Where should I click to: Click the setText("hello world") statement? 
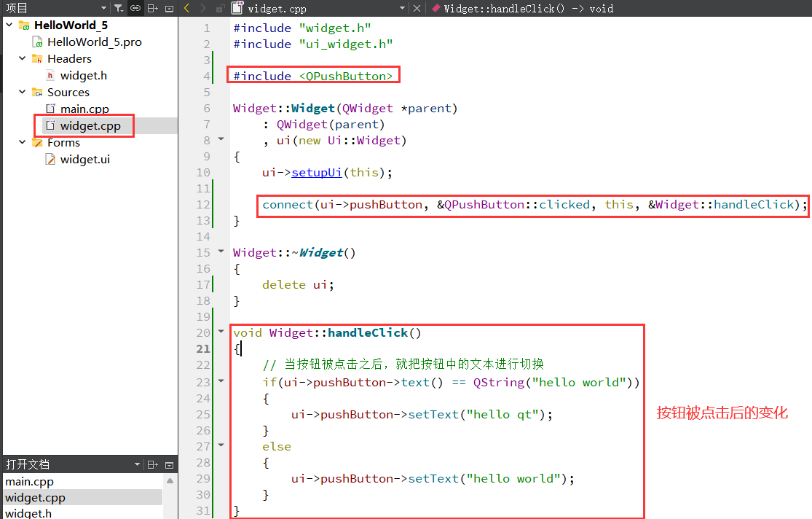pos(433,479)
